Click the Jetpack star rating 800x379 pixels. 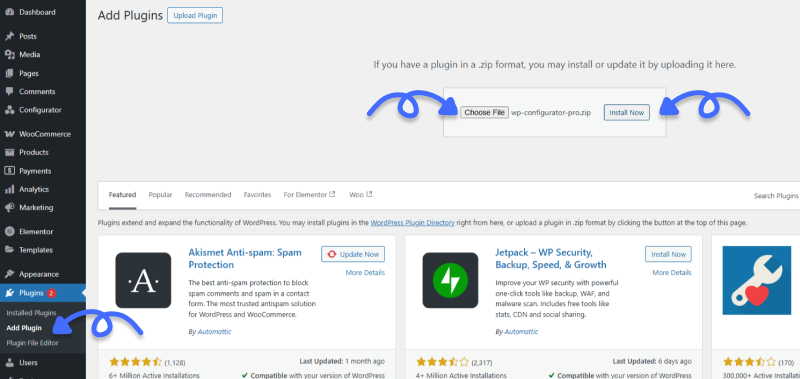coord(442,362)
